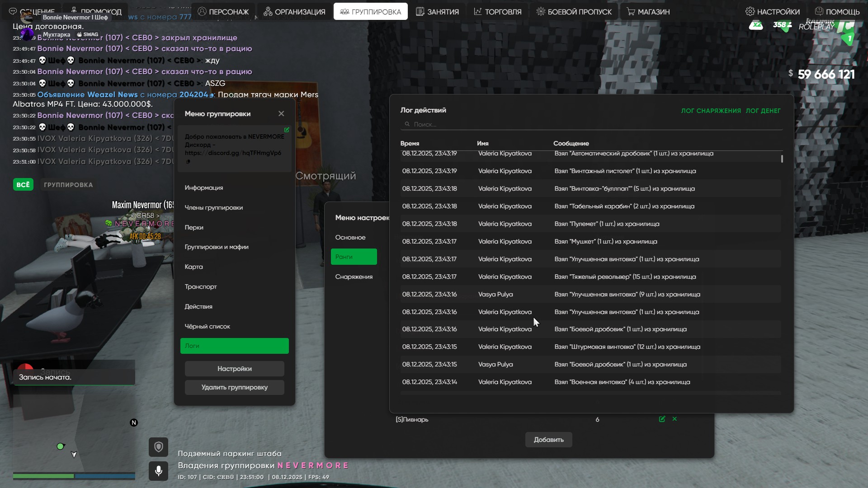The image size is (868, 488).
Task: Click the shield icon above microphone
Action: tap(159, 447)
